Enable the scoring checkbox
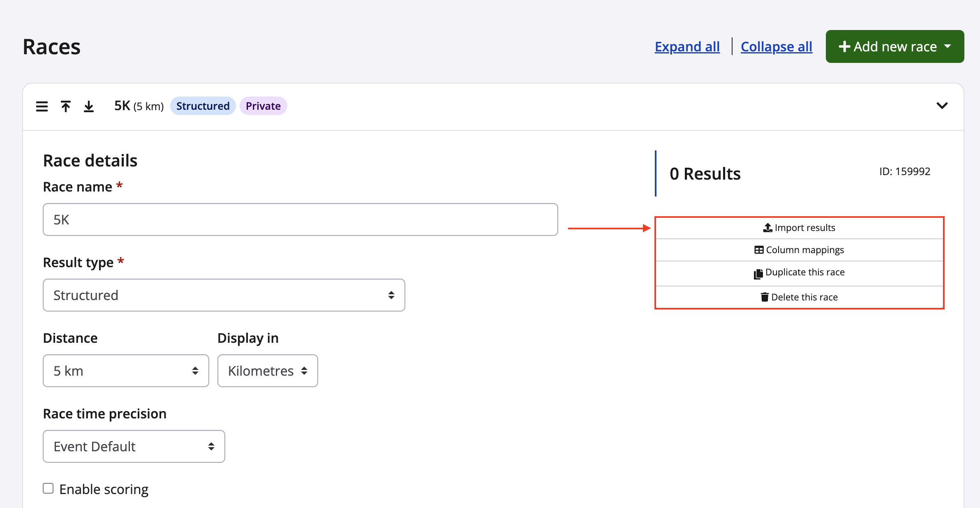Viewport: 980px width, 508px height. (48, 488)
